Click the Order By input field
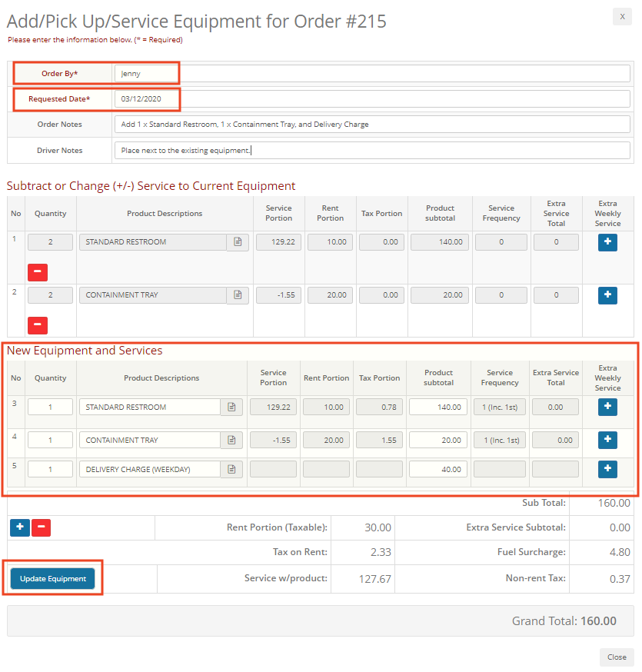The image size is (642, 672). click(372, 74)
